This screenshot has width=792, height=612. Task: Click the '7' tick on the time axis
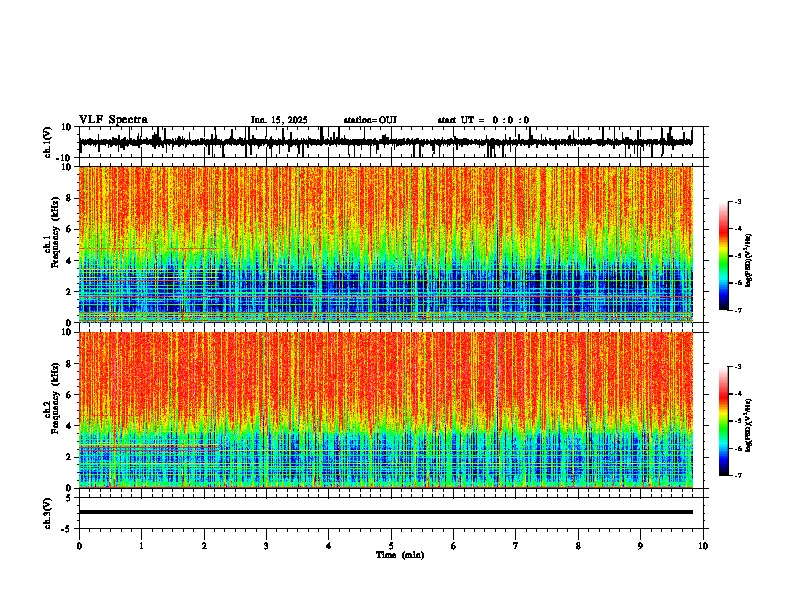pyautogui.click(x=516, y=546)
